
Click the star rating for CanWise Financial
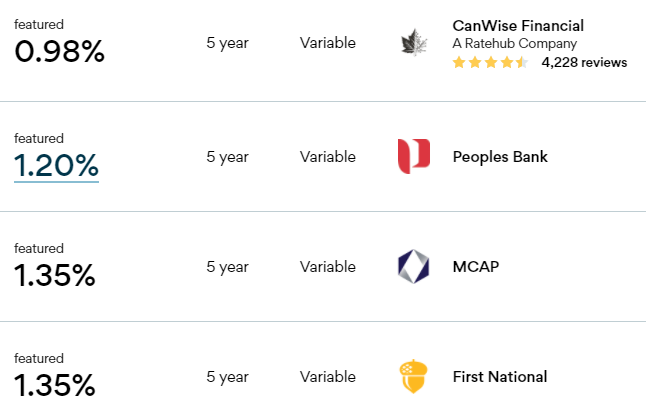[490, 63]
